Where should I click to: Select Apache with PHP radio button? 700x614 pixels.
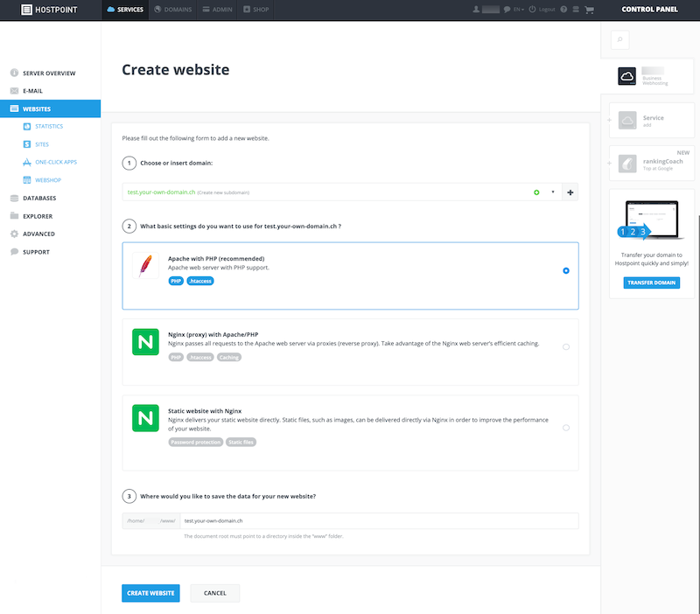point(566,270)
